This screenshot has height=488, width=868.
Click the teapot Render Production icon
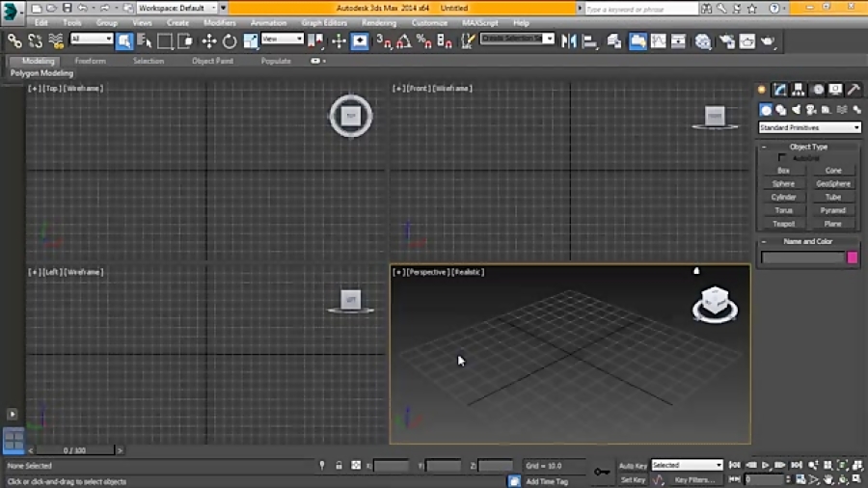pyautogui.click(x=768, y=41)
